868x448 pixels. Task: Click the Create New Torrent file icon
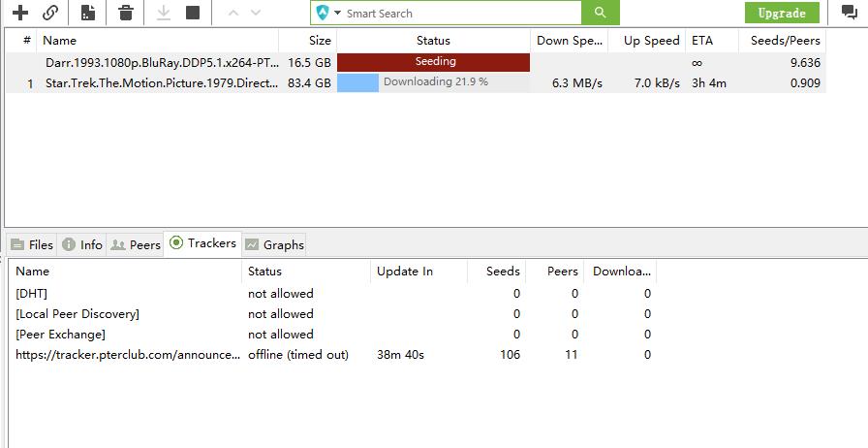coord(88,13)
